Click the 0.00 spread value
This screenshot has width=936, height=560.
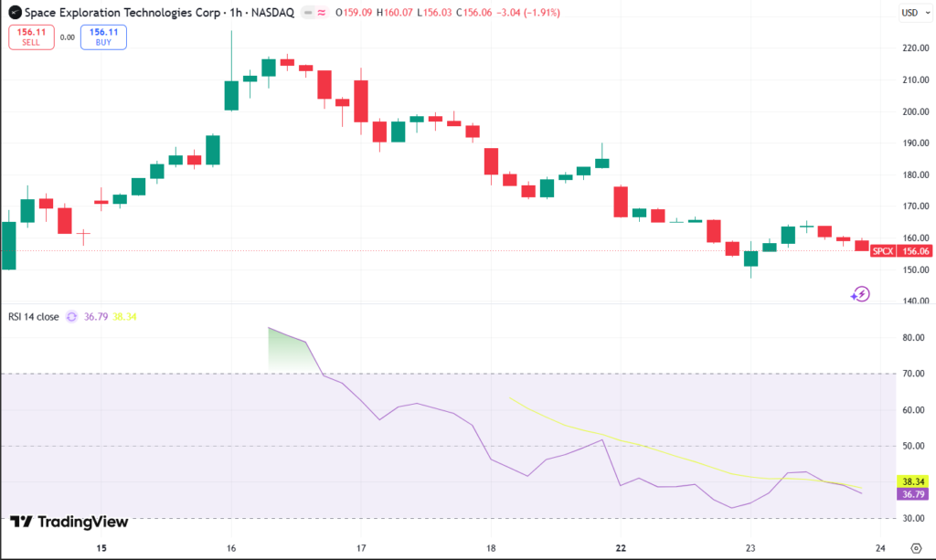coord(68,37)
